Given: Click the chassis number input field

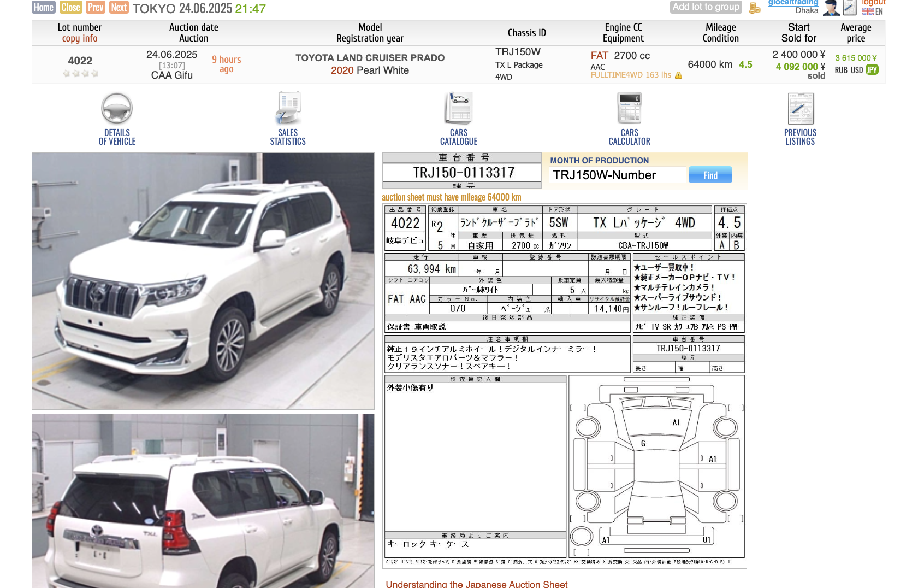Looking at the screenshot, I should tap(617, 175).
